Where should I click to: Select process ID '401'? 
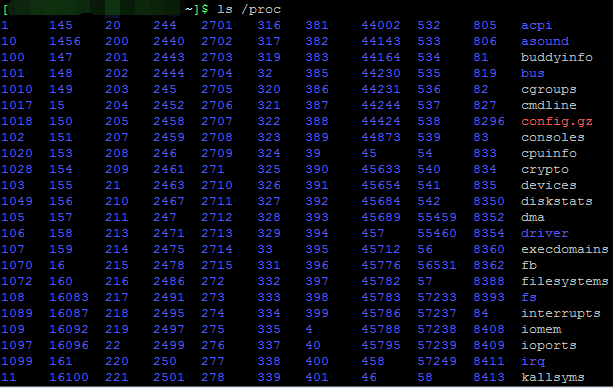(x=317, y=378)
